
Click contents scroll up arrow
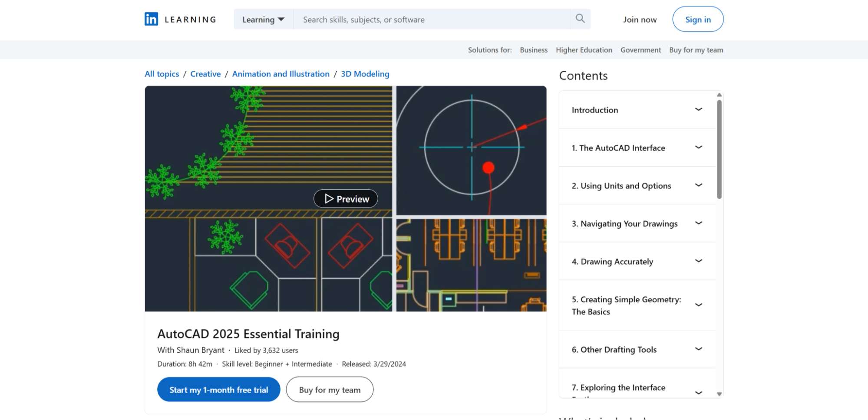pyautogui.click(x=719, y=95)
